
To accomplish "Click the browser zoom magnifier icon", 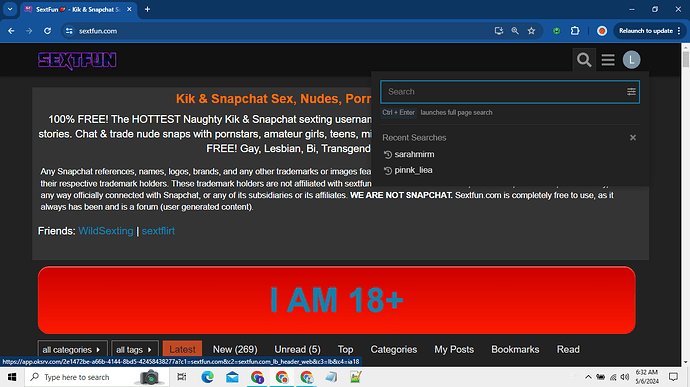I will tap(515, 31).
